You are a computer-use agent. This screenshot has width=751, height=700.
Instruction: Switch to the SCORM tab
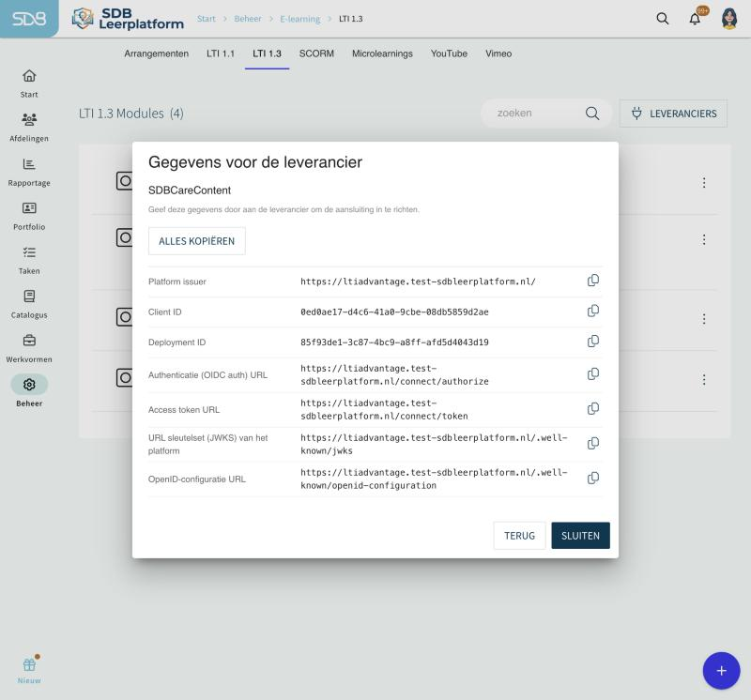(316, 53)
